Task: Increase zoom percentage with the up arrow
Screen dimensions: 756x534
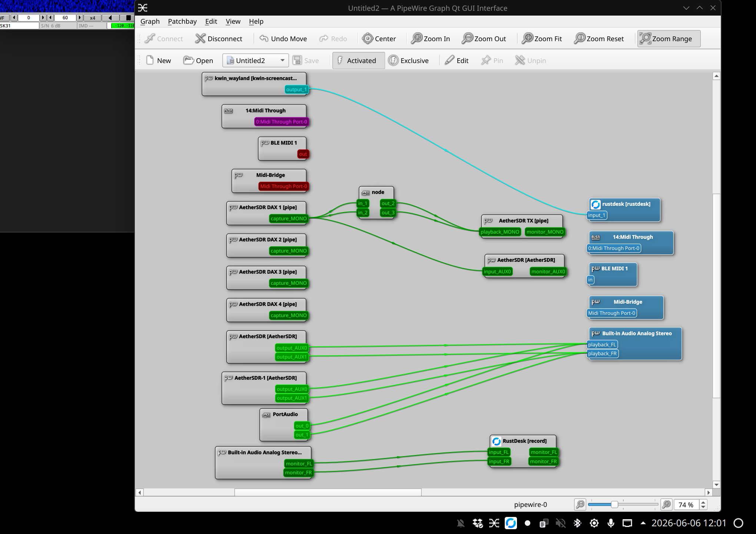Action: point(703,502)
